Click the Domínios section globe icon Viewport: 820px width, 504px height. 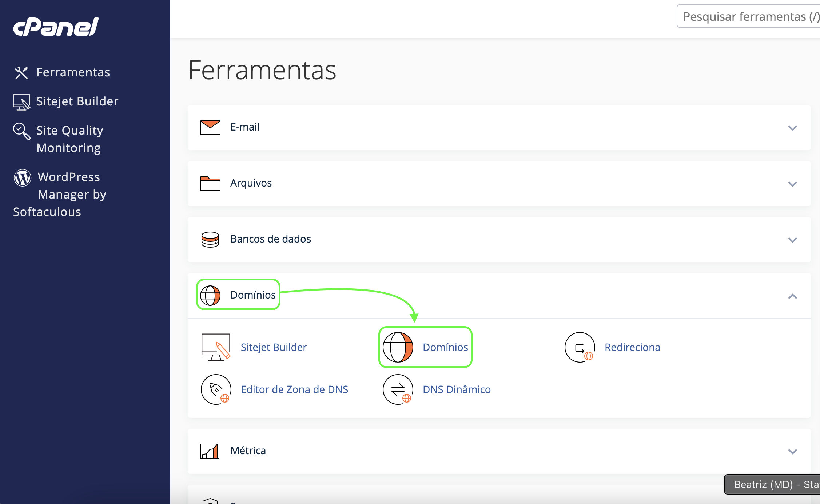(210, 295)
